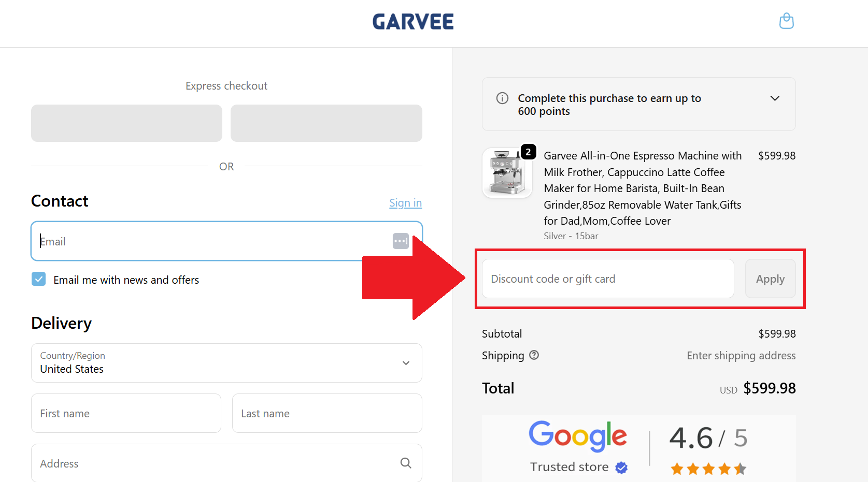Screen dimensions: 868x482
Task: Click the Shipping help question icon
Action: click(x=534, y=355)
